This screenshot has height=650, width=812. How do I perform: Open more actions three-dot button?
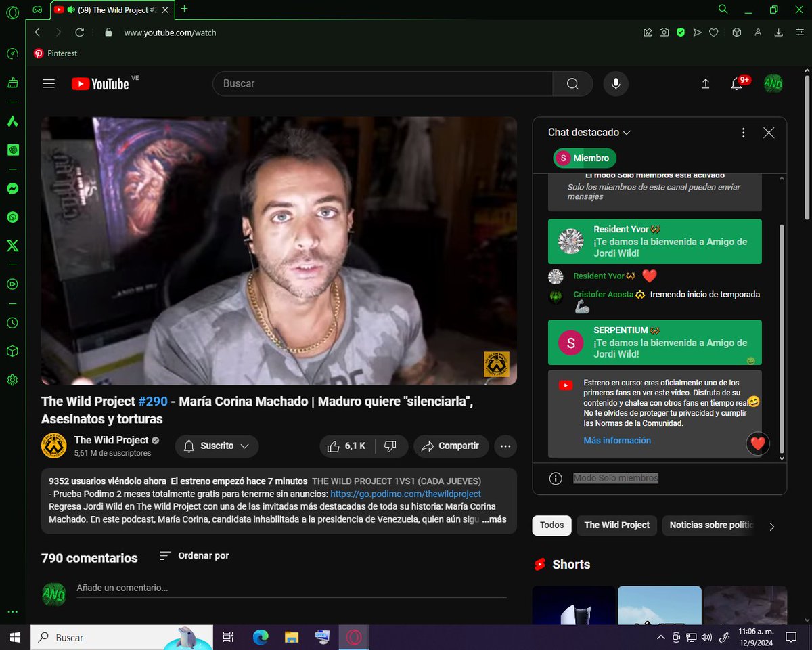point(505,446)
